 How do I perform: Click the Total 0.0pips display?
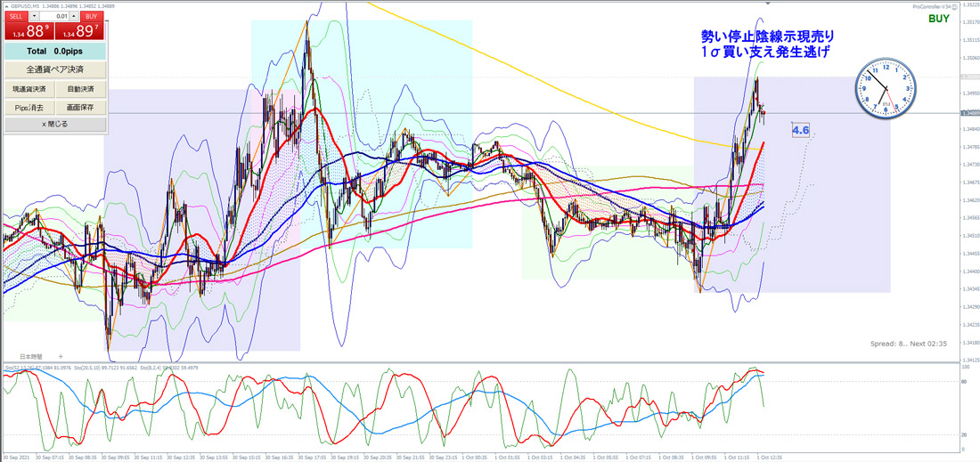55,52
